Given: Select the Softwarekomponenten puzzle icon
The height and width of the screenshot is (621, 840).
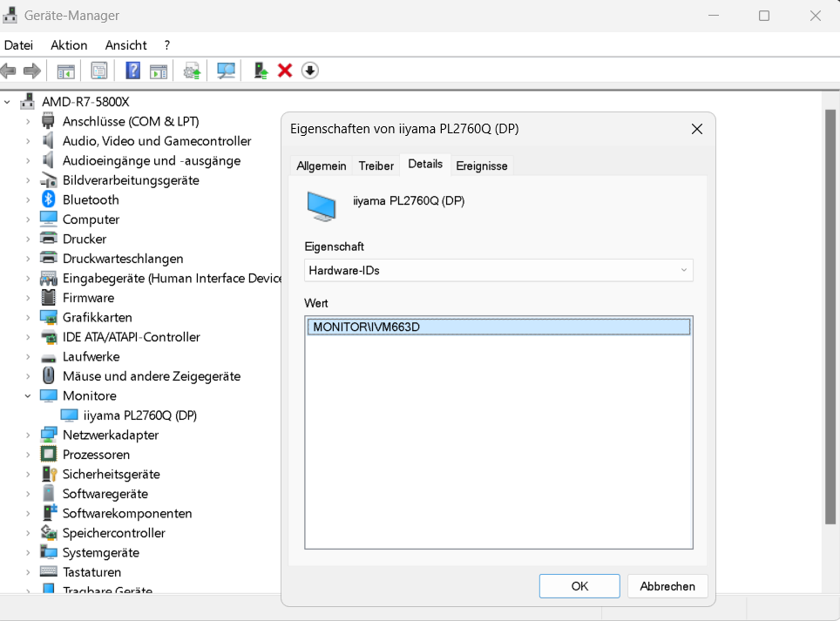Looking at the screenshot, I should [49, 513].
